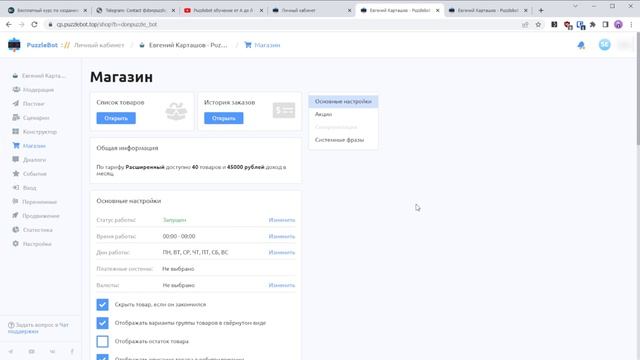Switch to the first browser tab
640x360 pixels.
(48, 10)
